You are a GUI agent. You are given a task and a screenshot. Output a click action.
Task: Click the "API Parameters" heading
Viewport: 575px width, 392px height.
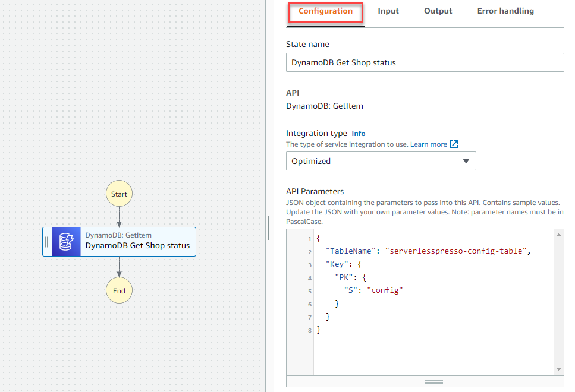click(x=315, y=192)
